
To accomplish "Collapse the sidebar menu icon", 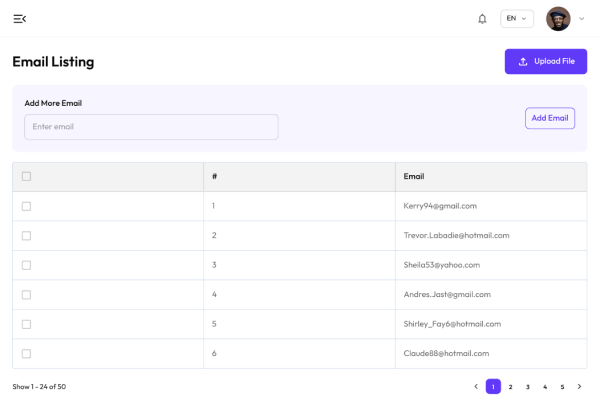I will (x=20, y=19).
